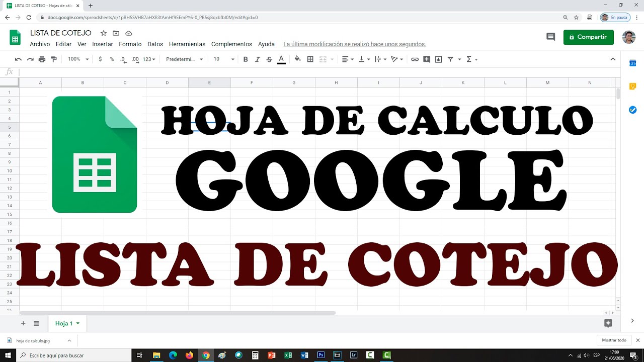
Task: Open the text color picker
Action: click(x=281, y=59)
